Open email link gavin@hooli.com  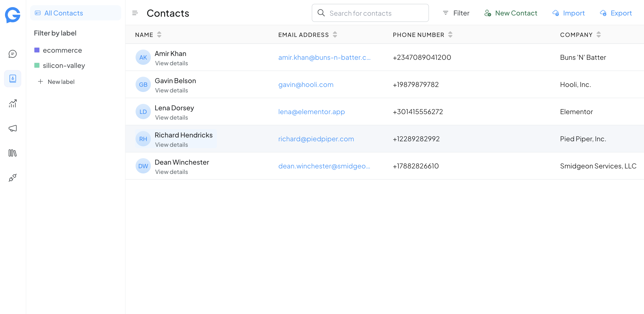[306, 84]
